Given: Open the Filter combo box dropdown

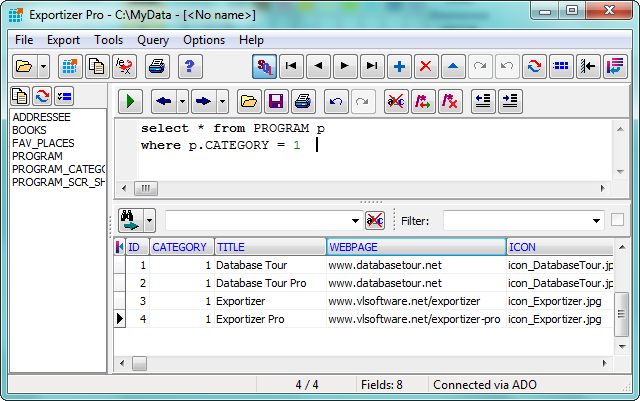Looking at the screenshot, I should tap(596, 221).
